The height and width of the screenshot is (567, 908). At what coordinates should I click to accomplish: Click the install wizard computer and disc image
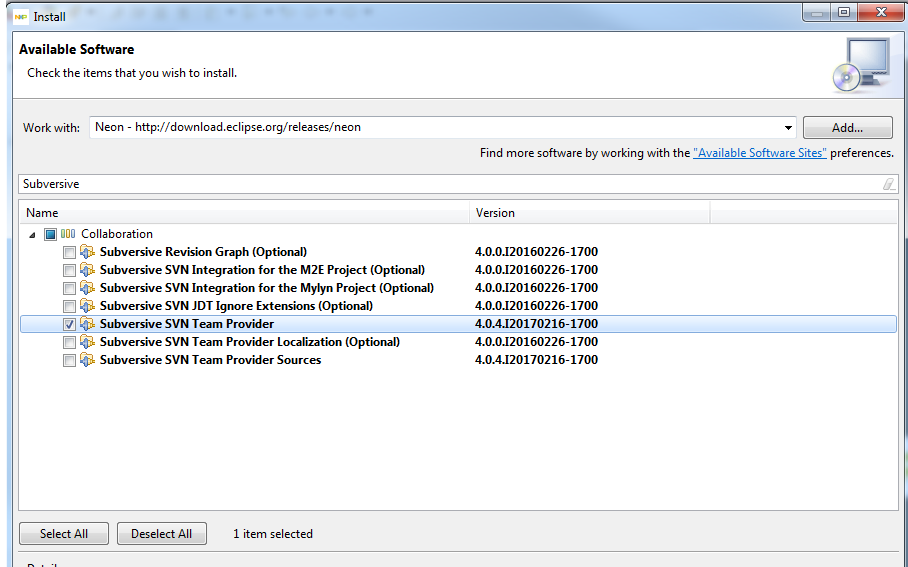click(x=862, y=65)
